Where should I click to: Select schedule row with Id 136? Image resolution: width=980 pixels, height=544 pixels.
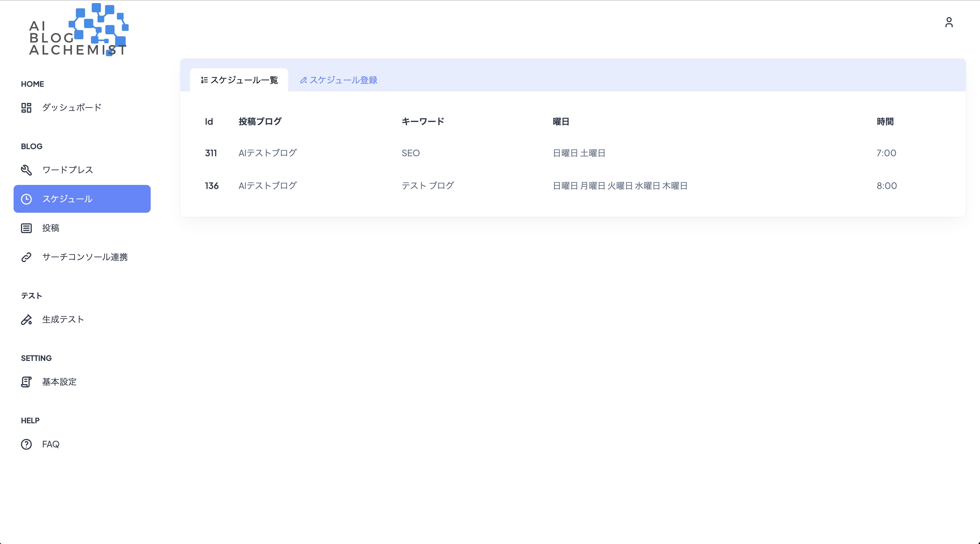(x=211, y=186)
